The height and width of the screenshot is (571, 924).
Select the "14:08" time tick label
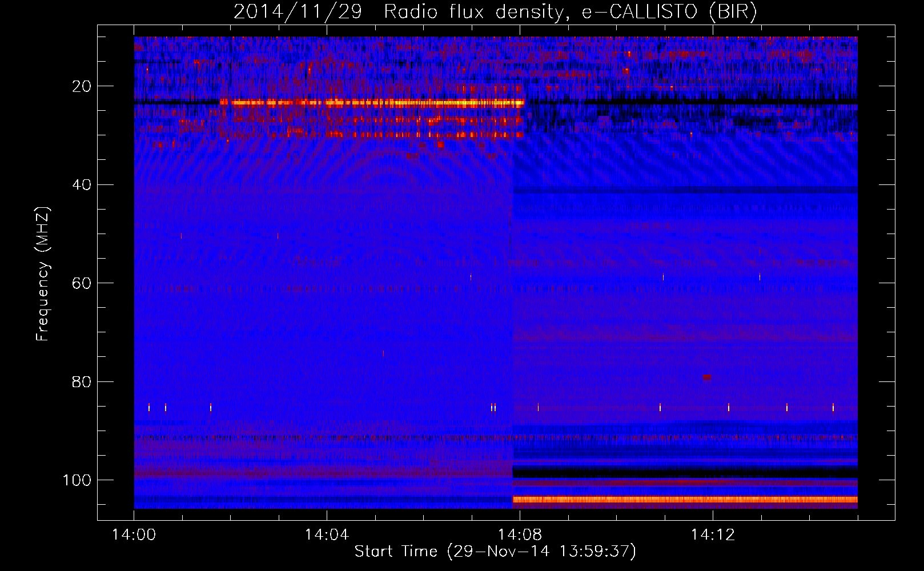pyautogui.click(x=520, y=535)
